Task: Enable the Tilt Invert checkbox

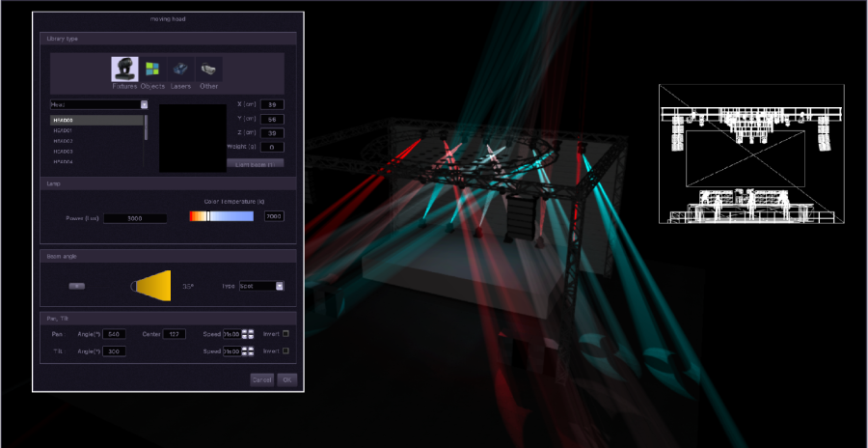Action: [285, 351]
